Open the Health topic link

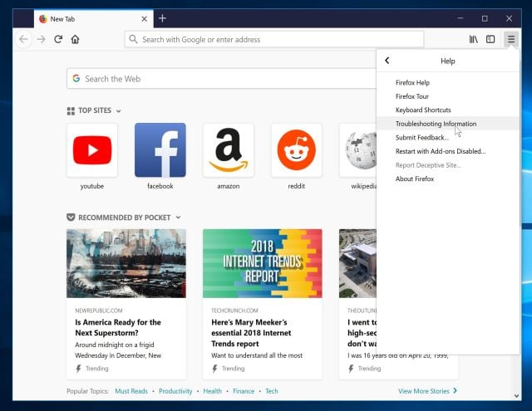pyautogui.click(x=213, y=391)
